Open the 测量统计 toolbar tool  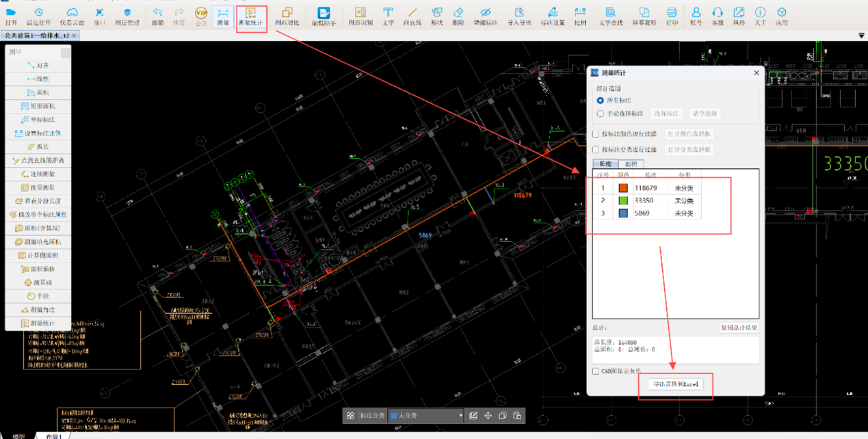(250, 16)
